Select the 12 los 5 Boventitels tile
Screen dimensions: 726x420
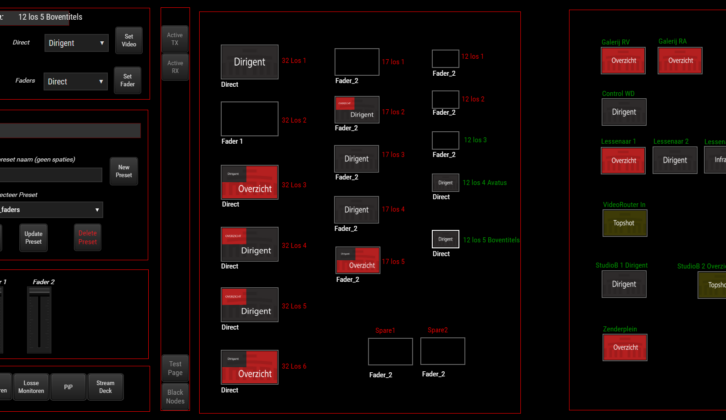(445, 239)
